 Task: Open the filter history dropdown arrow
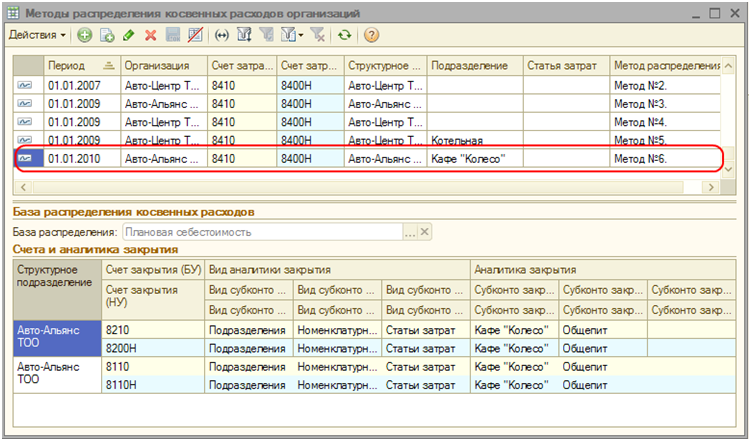[x=301, y=35]
